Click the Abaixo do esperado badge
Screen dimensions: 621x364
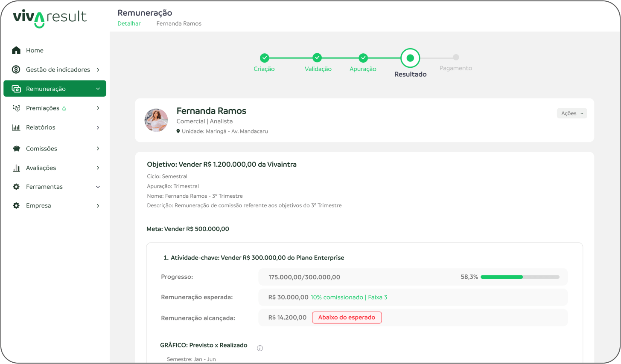point(347,318)
